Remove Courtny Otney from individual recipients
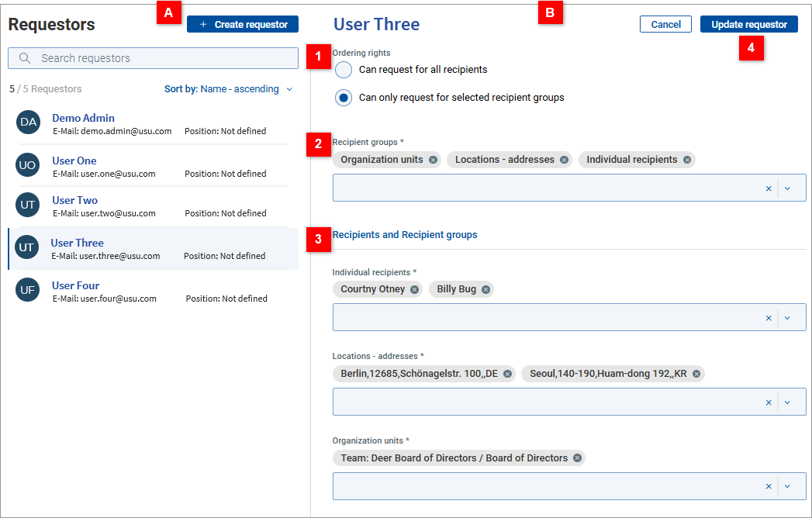Screen dimensions: 812x518 point(414,289)
